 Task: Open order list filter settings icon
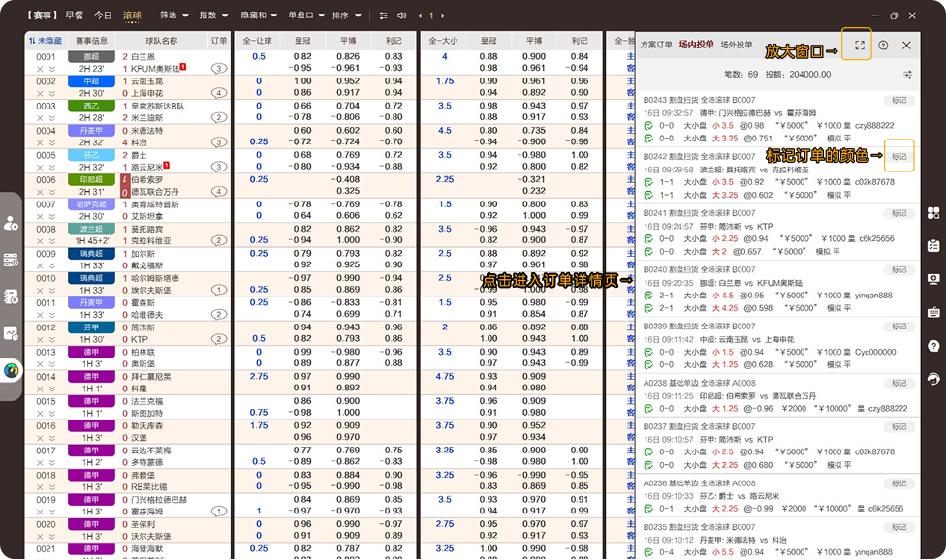(907, 75)
